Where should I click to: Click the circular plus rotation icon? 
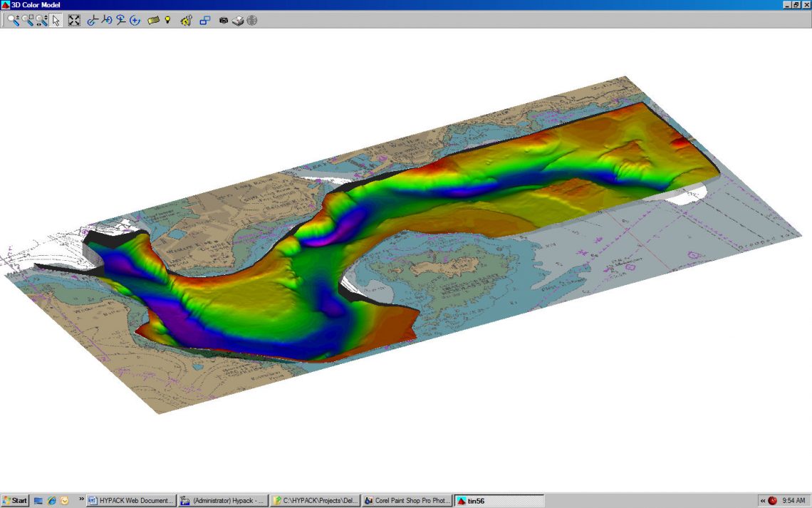tap(135, 21)
